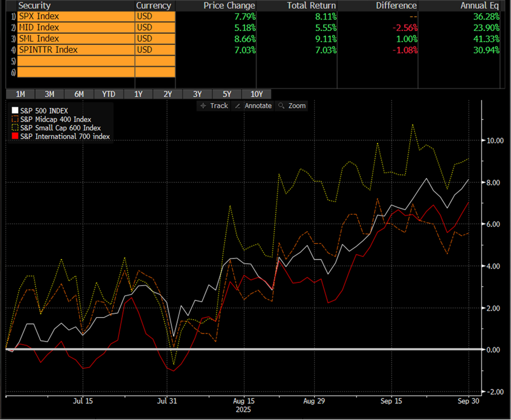Click the Aug 29 x-axis date label
The width and height of the screenshot is (511, 420).
(314, 401)
